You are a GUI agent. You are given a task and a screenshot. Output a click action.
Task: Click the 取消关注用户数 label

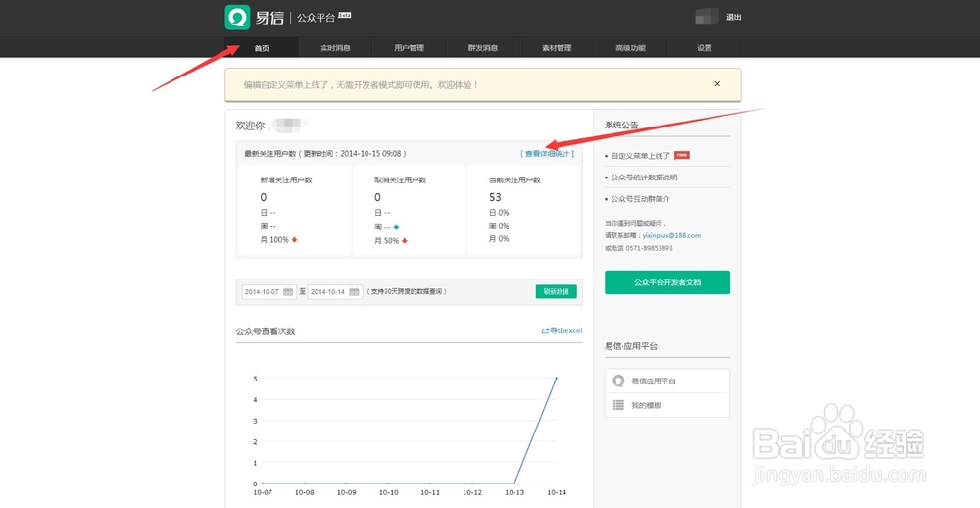coord(401,180)
